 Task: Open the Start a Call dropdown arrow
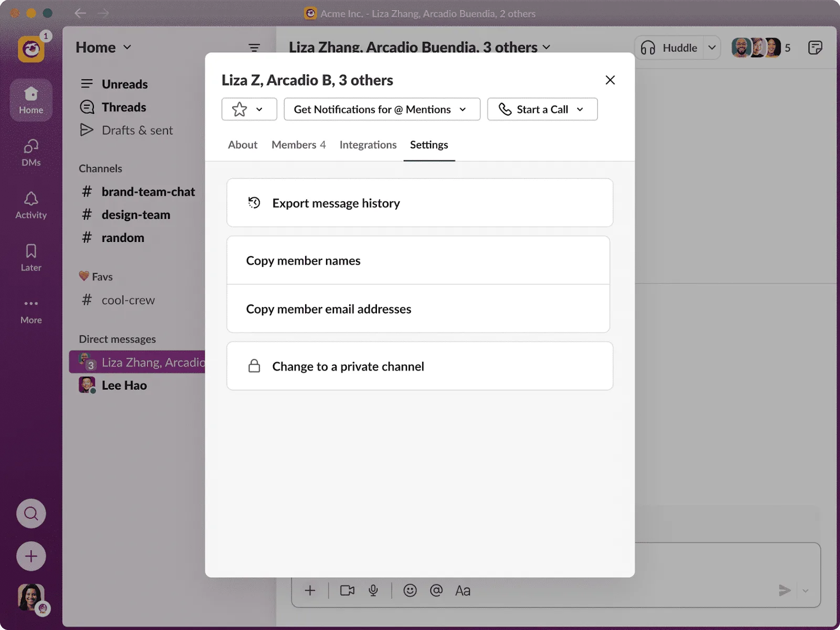click(580, 109)
